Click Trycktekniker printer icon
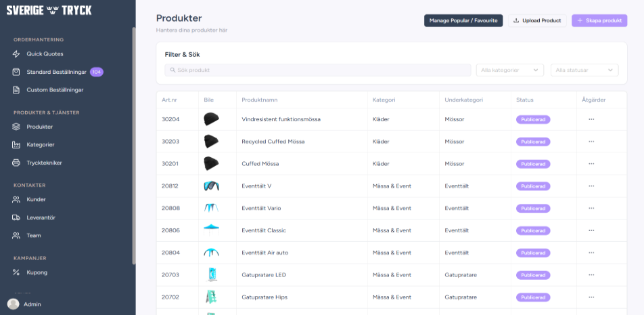644x315 pixels. coord(16,163)
